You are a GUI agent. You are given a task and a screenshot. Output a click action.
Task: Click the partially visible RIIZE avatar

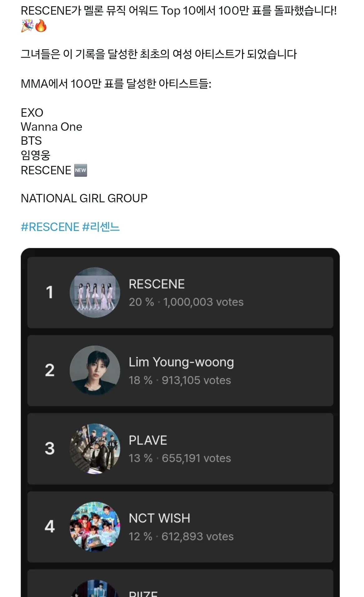(x=95, y=588)
